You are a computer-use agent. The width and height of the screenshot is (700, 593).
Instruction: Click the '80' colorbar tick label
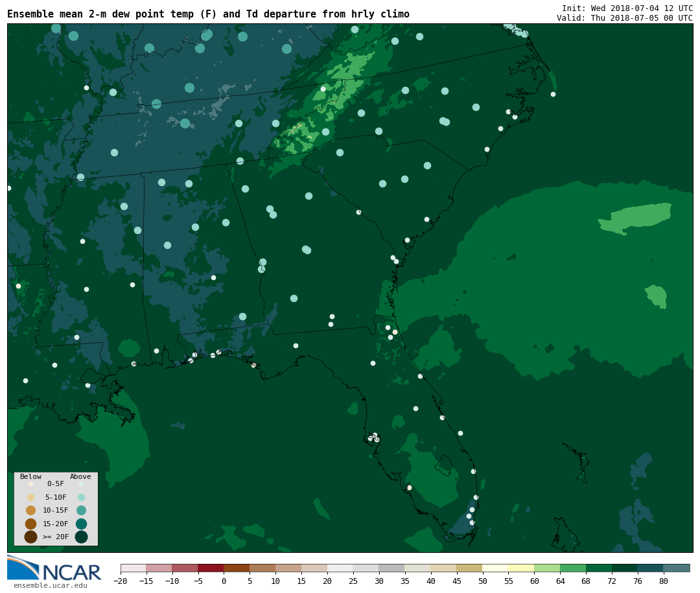(x=664, y=581)
